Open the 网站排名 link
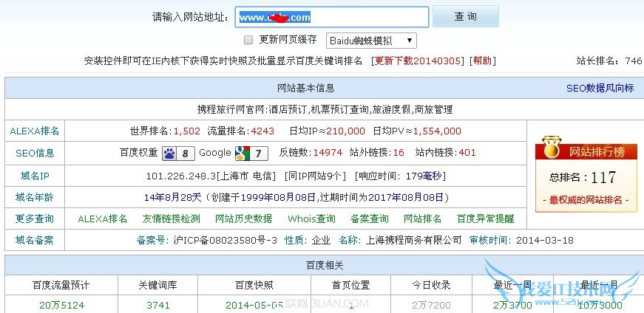The image size is (644, 313). tap(423, 219)
